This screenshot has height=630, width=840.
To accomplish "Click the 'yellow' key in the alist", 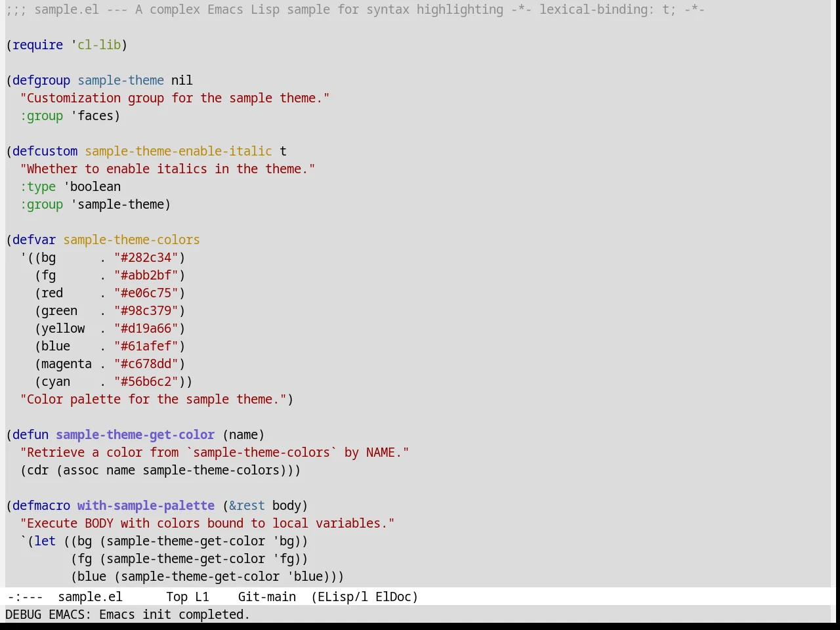I will tap(63, 328).
